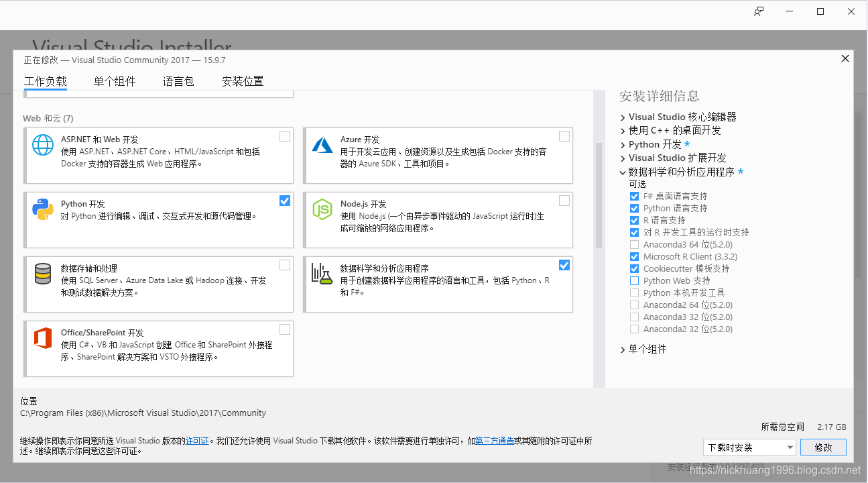
Task: Open the 下载时安装 install mode dropdown
Action: coord(749,447)
